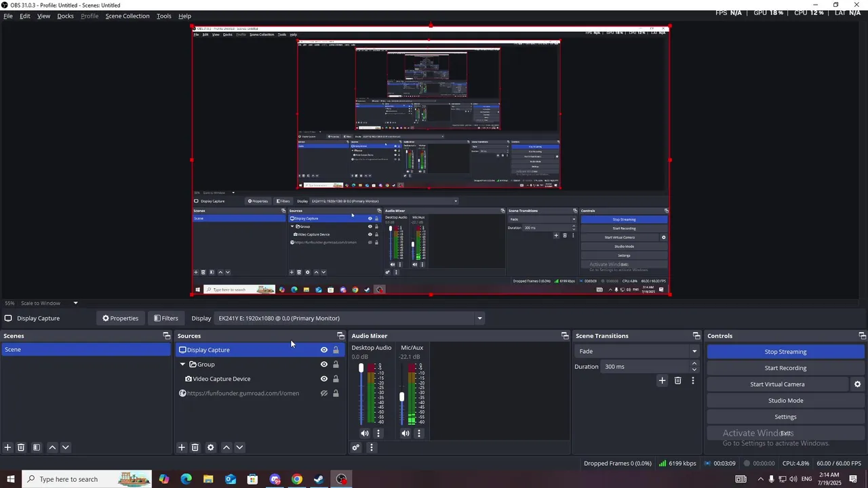Click Stop Streaming button

coord(785,352)
